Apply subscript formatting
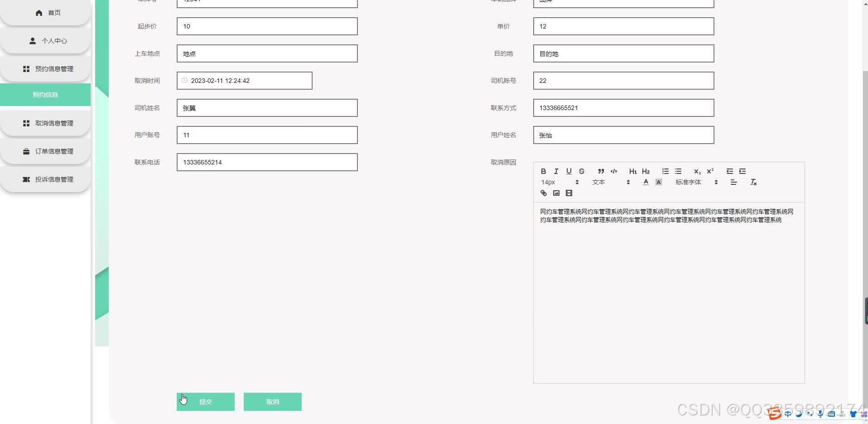This screenshot has width=868, height=424. [697, 171]
